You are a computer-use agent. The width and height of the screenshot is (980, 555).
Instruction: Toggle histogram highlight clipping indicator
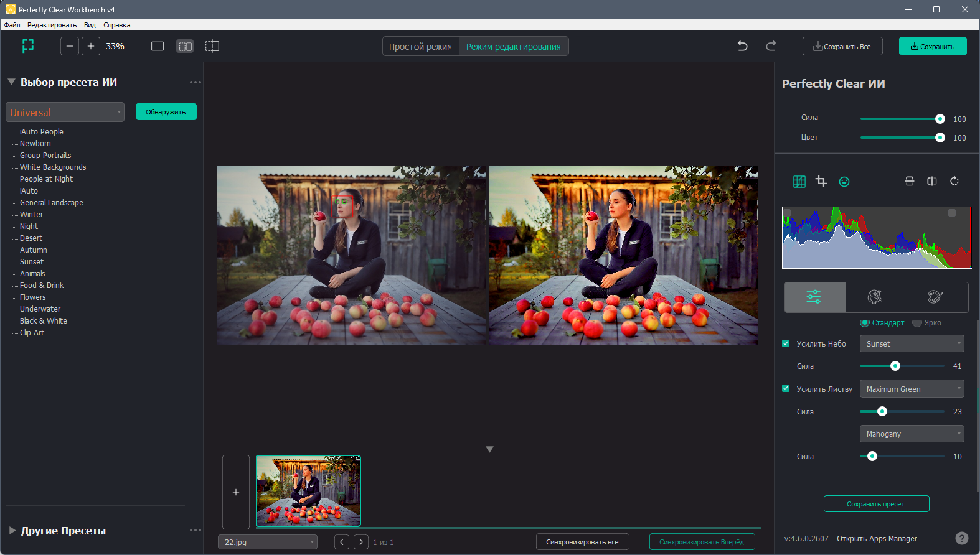pos(952,213)
